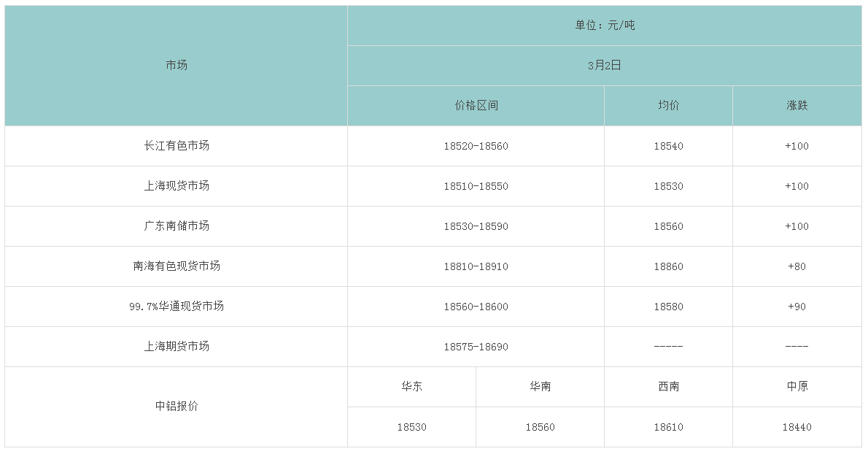The height and width of the screenshot is (454, 868).
Task: Click the average price 18860 cell
Action: click(x=668, y=266)
